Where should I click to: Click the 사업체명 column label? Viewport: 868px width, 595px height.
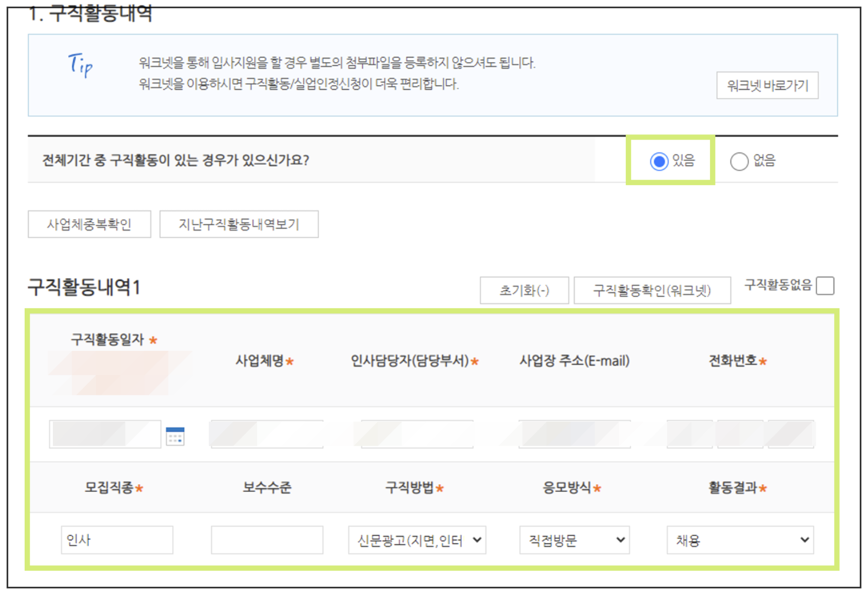pos(260,361)
